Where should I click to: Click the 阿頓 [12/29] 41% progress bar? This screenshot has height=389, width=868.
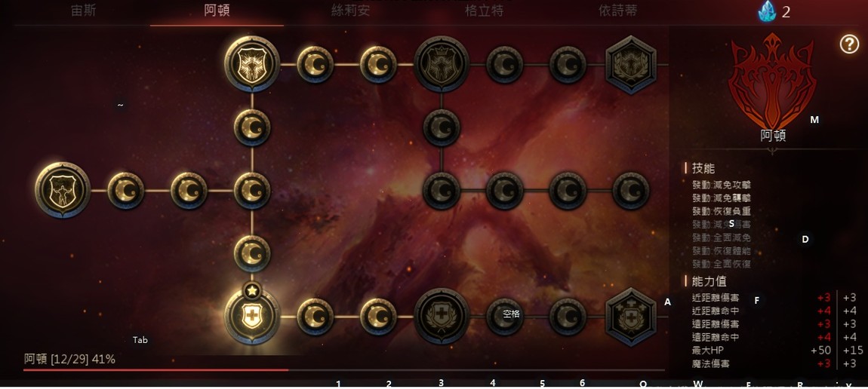(343, 369)
